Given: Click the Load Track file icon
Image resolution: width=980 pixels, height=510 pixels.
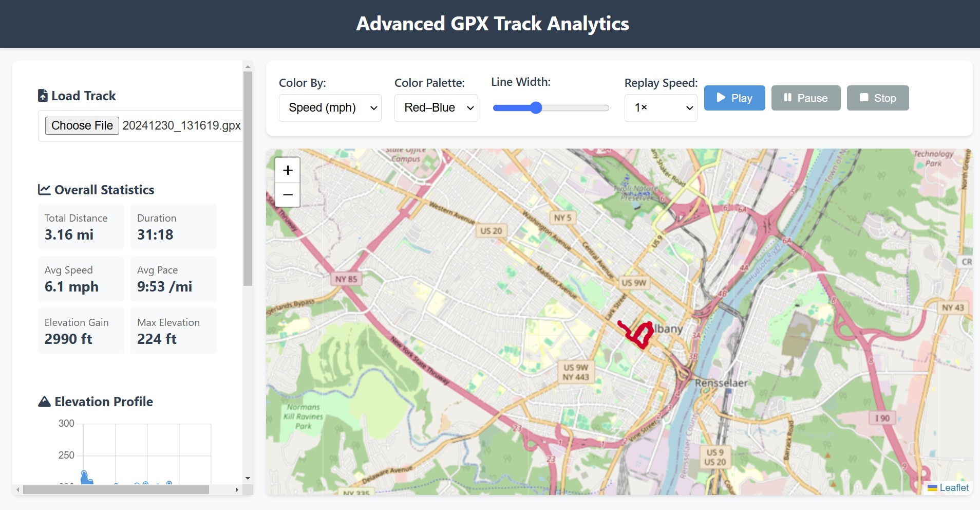Looking at the screenshot, I should click(x=43, y=96).
